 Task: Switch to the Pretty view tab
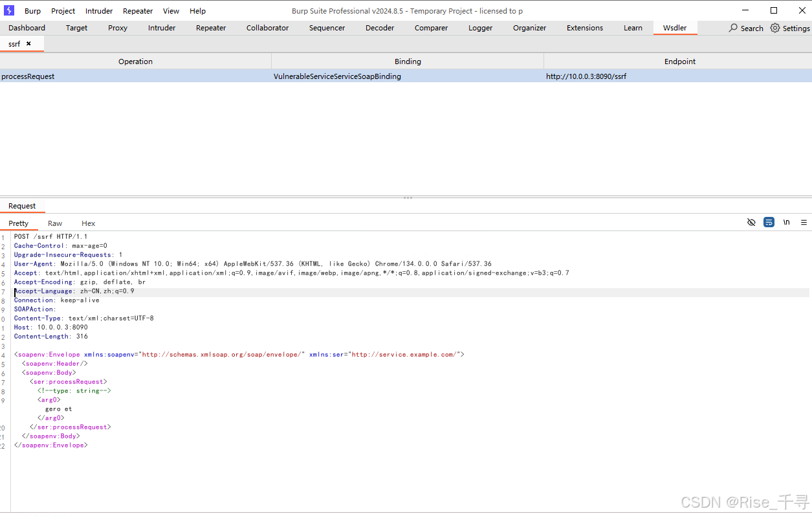coord(18,223)
